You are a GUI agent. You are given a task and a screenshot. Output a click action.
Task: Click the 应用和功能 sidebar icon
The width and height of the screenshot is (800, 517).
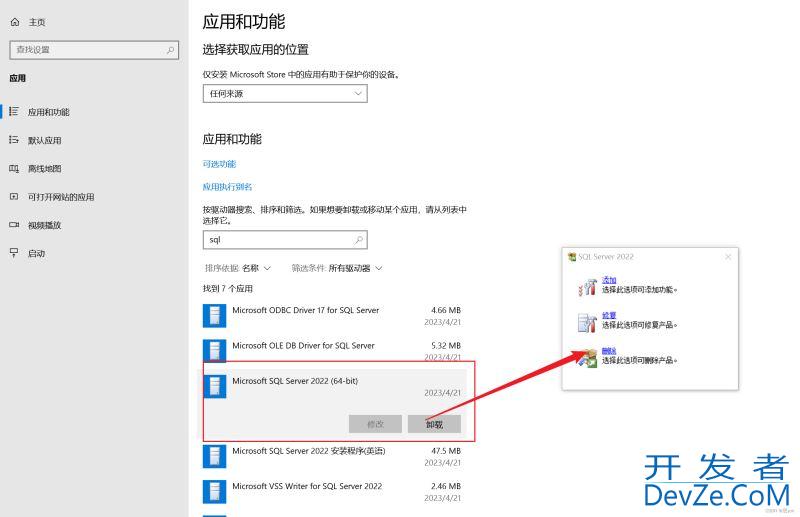tap(14, 111)
